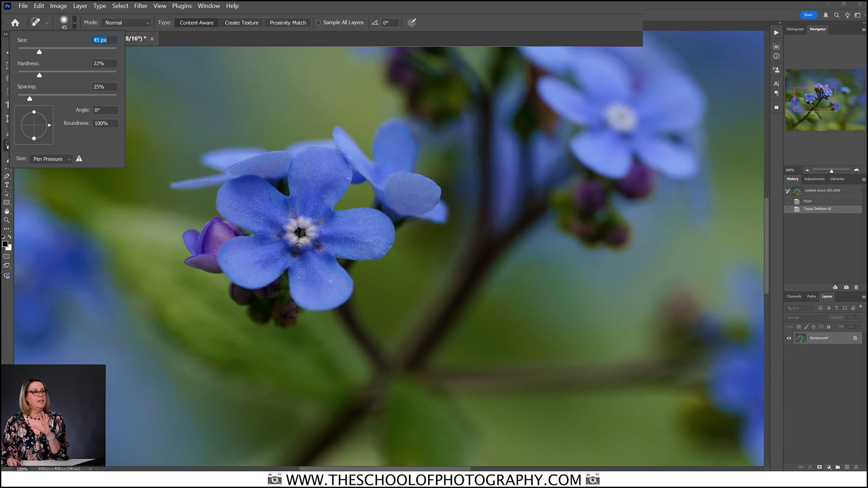Open the blending Mode dropdown set to Normal

point(126,22)
